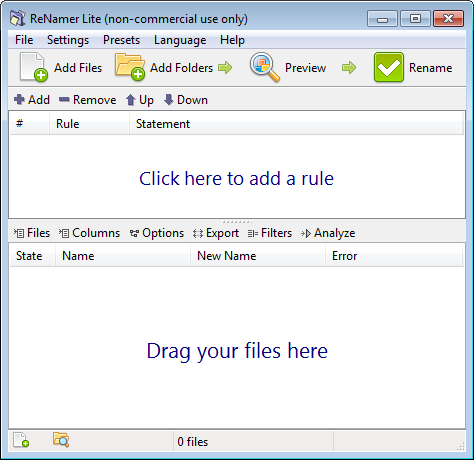
Task: Click the 'Click here to add a rule' link
Action: [x=236, y=179]
